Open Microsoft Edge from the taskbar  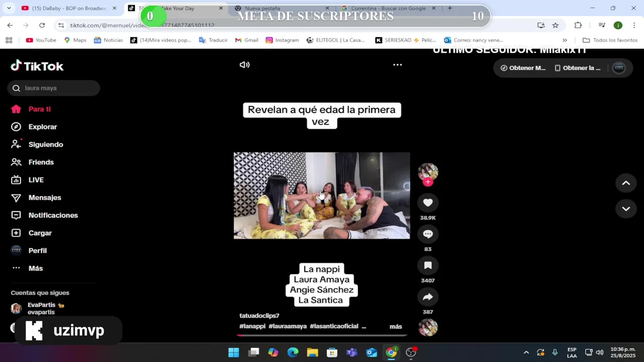pos(293,352)
